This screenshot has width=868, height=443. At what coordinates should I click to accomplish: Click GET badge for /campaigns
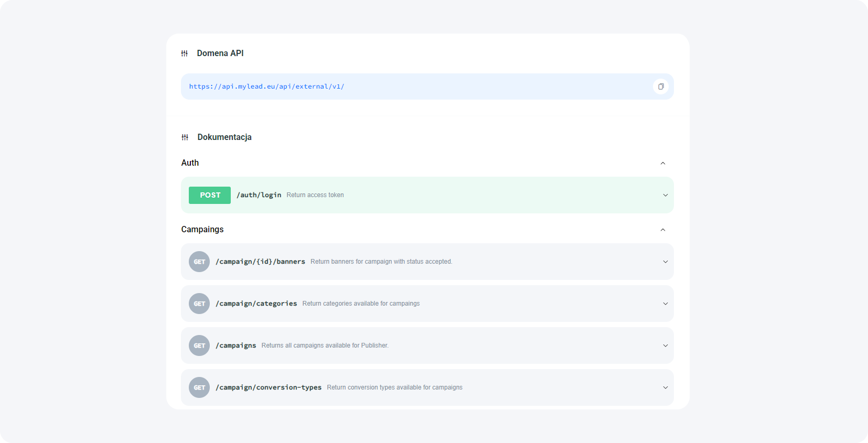pyautogui.click(x=199, y=345)
